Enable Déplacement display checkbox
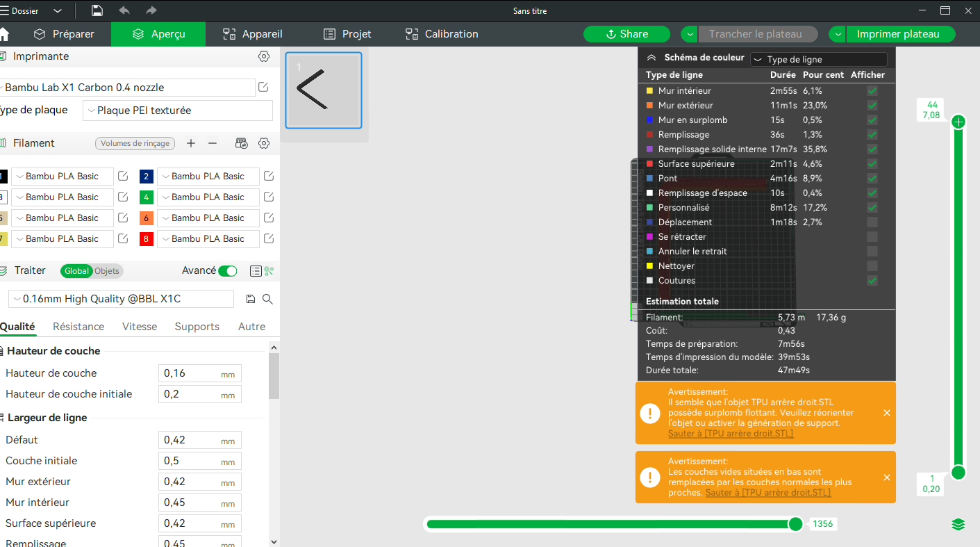The width and height of the screenshot is (980, 547). (872, 222)
